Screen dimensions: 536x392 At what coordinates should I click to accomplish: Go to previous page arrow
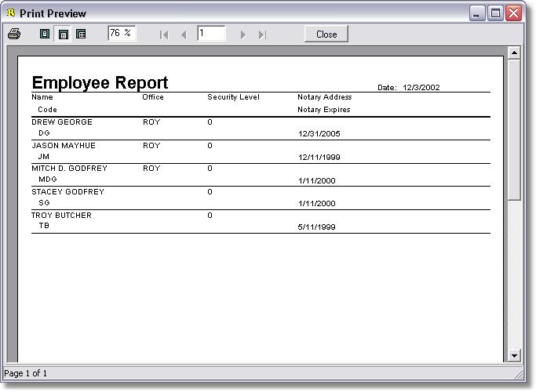tap(184, 34)
